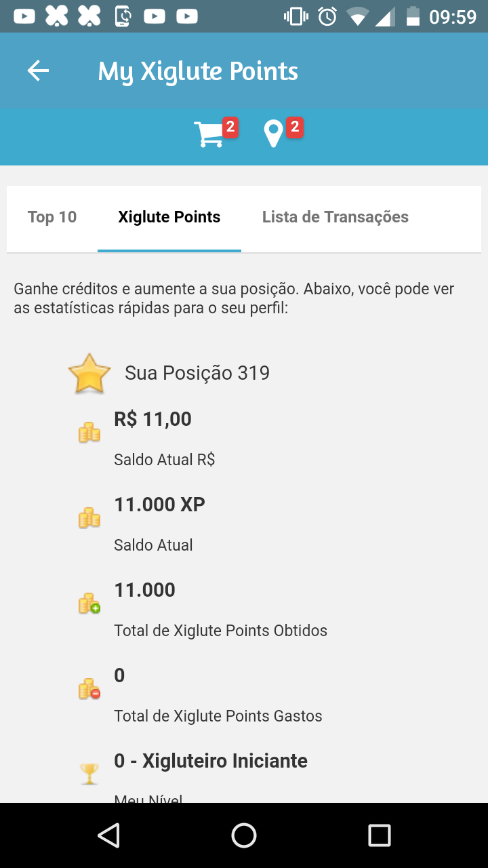Tap the coins-plus icon for points obtained
Image resolution: width=488 pixels, height=868 pixels.
[x=89, y=603]
